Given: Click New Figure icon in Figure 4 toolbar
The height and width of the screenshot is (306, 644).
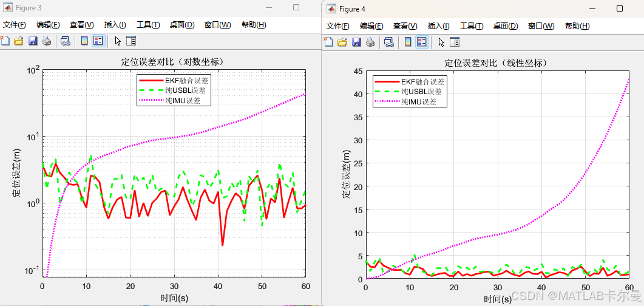Looking at the screenshot, I should click(x=328, y=42).
